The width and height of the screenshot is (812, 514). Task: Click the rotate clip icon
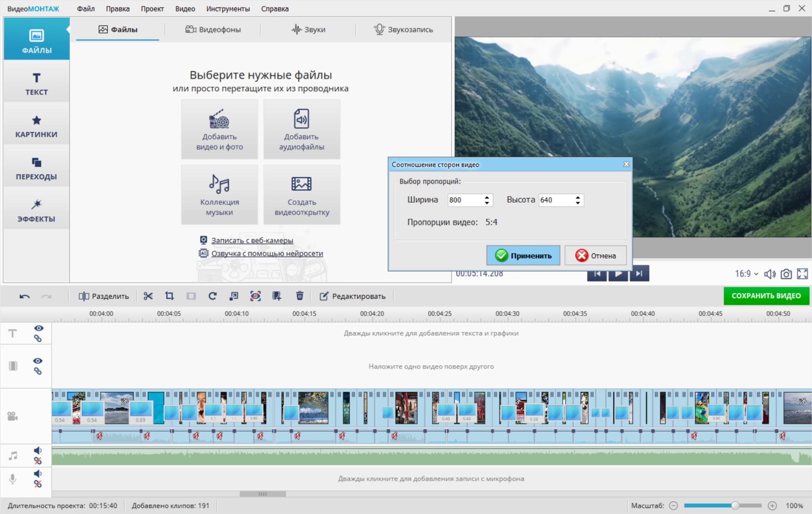pos(212,296)
